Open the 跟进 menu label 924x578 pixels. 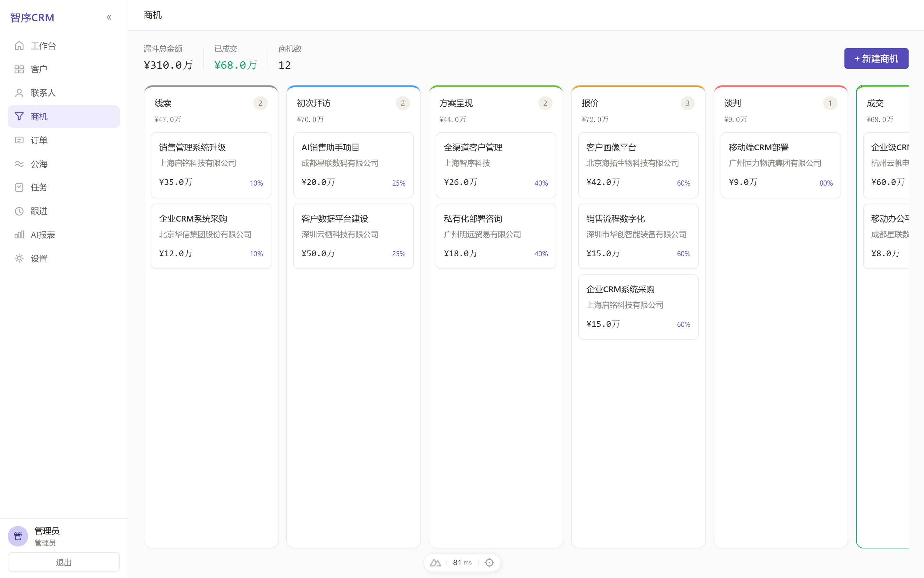click(39, 211)
